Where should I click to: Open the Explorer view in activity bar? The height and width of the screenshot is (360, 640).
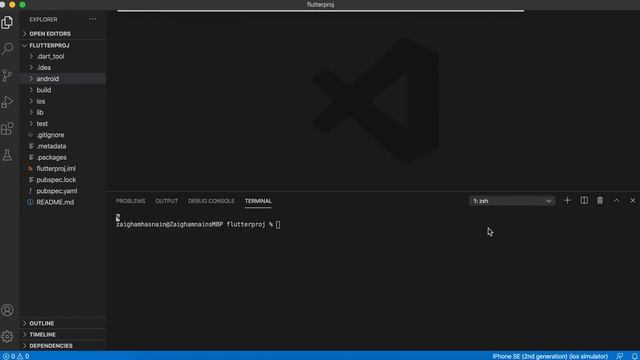pos(7,22)
